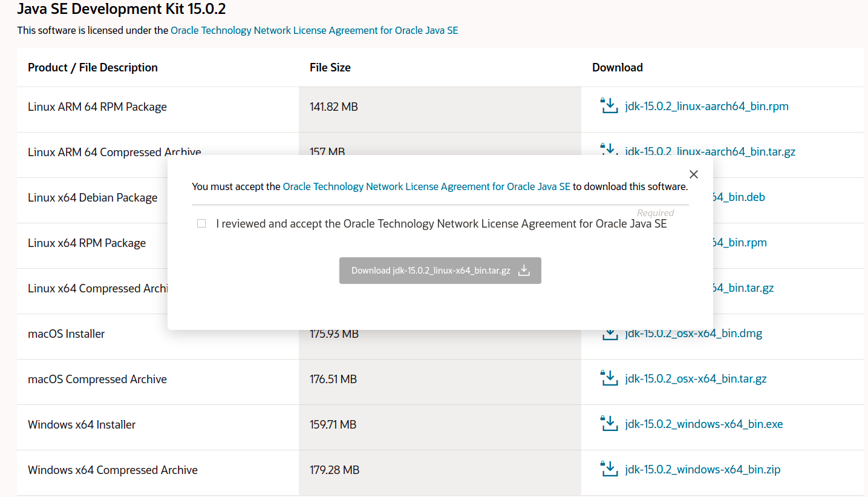Download jdk-15.0.2_linux-aarch64_bin.rpm file link
The image size is (868, 497).
click(706, 107)
